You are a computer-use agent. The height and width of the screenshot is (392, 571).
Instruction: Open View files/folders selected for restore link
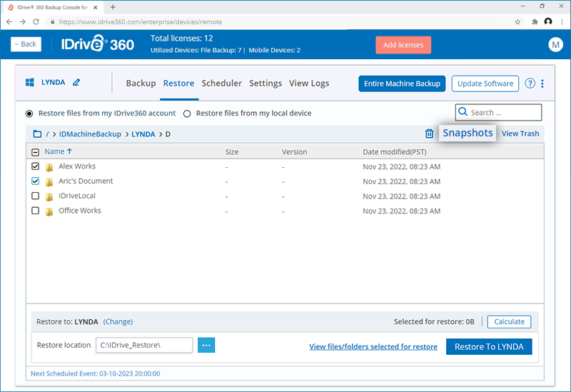pos(373,346)
